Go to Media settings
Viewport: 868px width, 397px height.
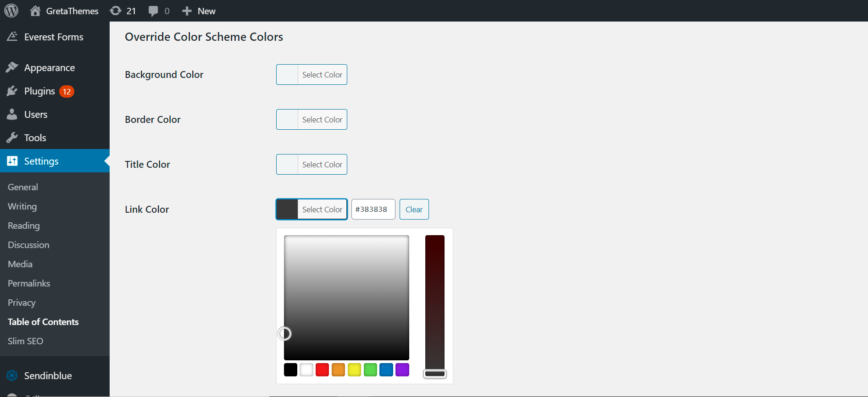20,264
